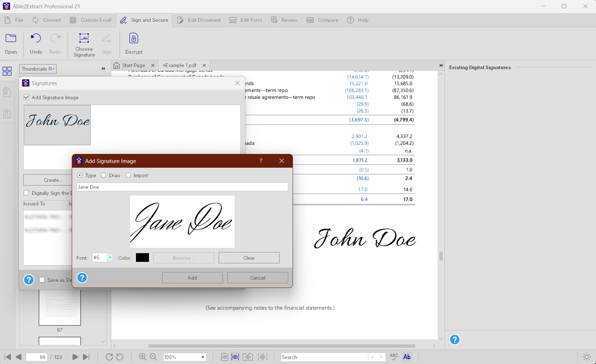The image size is (596, 364).
Task: Open the Thumbnails panel dropdown
Action: tap(38, 69)
